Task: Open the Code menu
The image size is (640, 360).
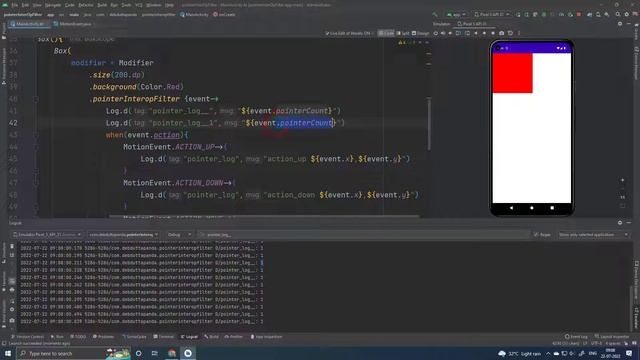Action: tap(70, 5)
